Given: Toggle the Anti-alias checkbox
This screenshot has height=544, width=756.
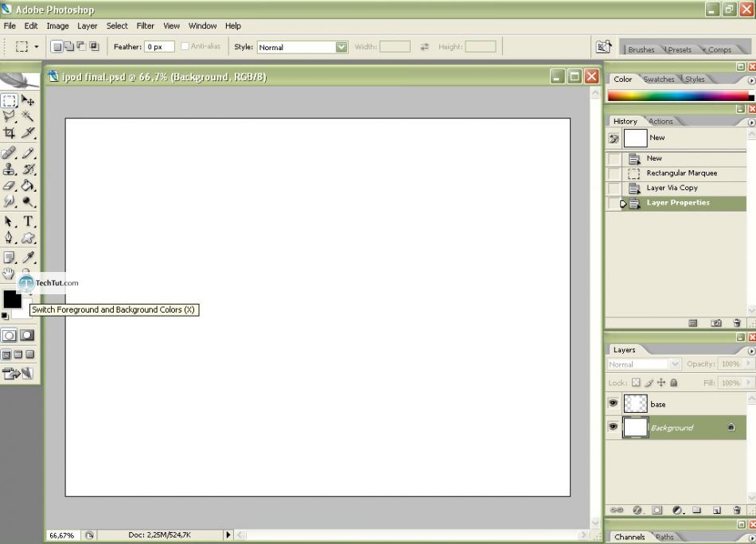Looking at the screenshot, I should [x=185, y=46].
